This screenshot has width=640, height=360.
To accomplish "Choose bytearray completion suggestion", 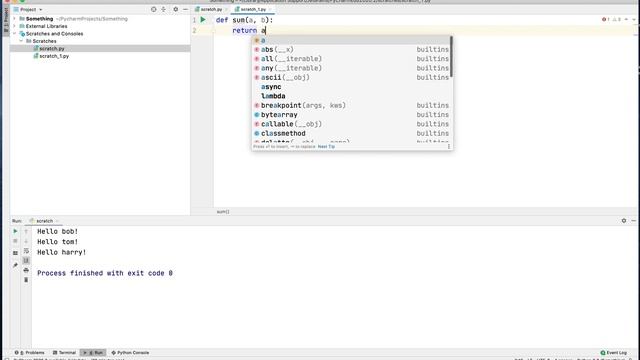I will [351, 115].
